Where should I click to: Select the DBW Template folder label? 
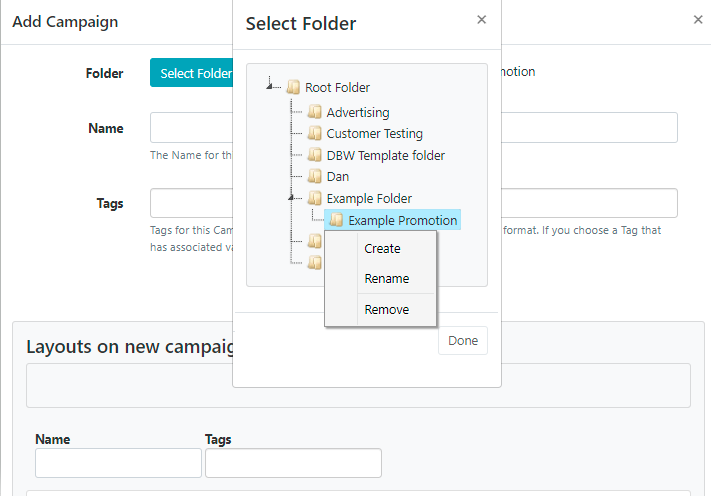click(x=385, y=156)
